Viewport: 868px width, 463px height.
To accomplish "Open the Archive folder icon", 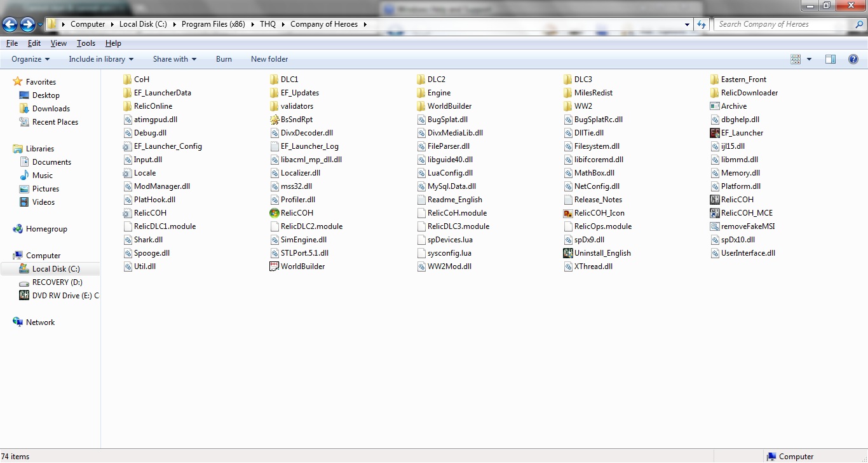I will pos(715,106).
